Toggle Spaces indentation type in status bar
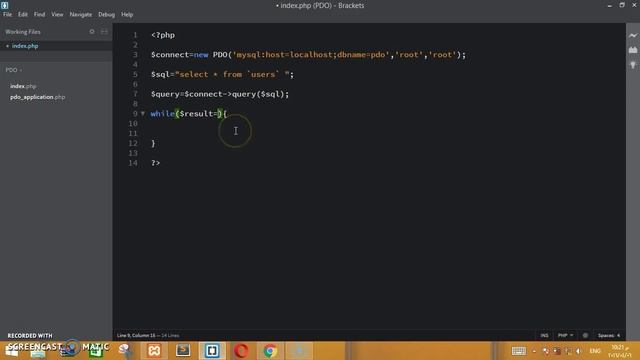 [x=606, y=336]
